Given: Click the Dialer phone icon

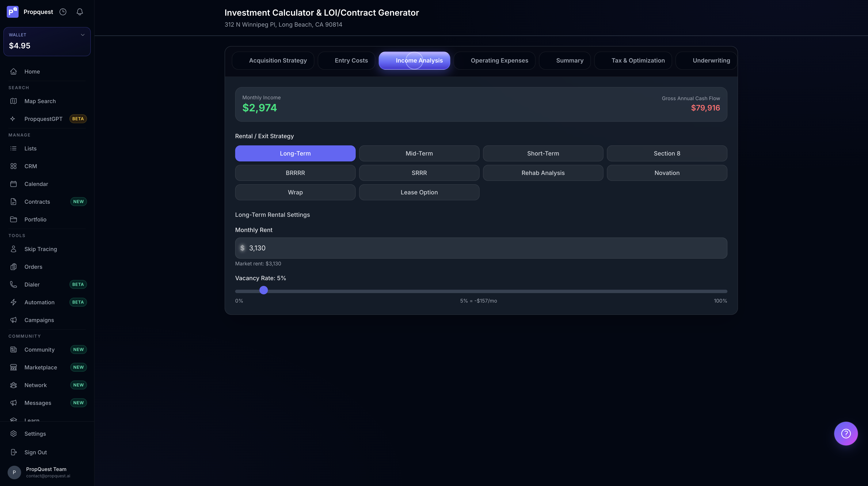Looking at the screenshot, I should (14, 285).
